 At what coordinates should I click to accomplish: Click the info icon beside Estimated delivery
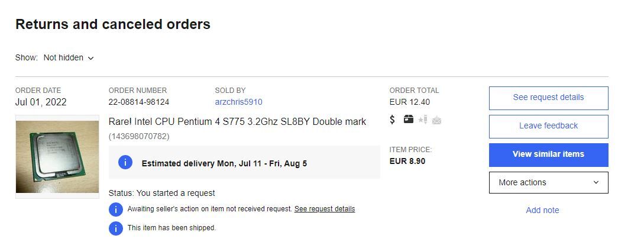tap(125, 162)
